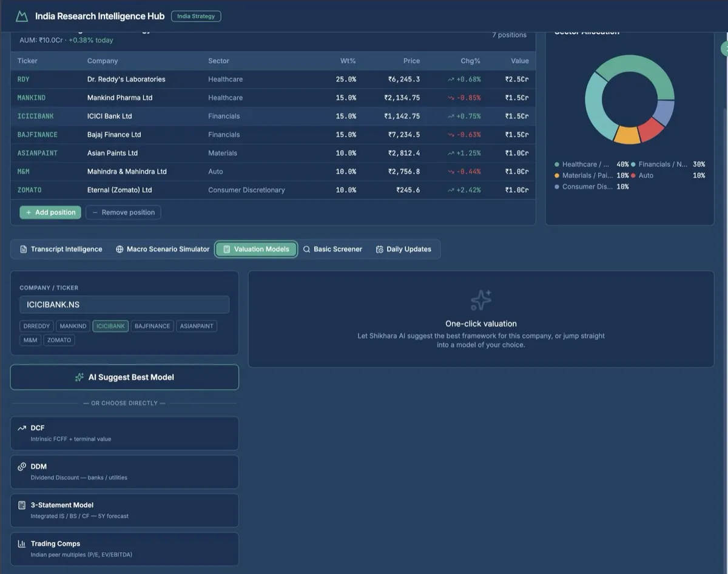This screenshot has width=728, height=574.
Task: Select the MANKIND ticker chip
Action: (73, 326)
